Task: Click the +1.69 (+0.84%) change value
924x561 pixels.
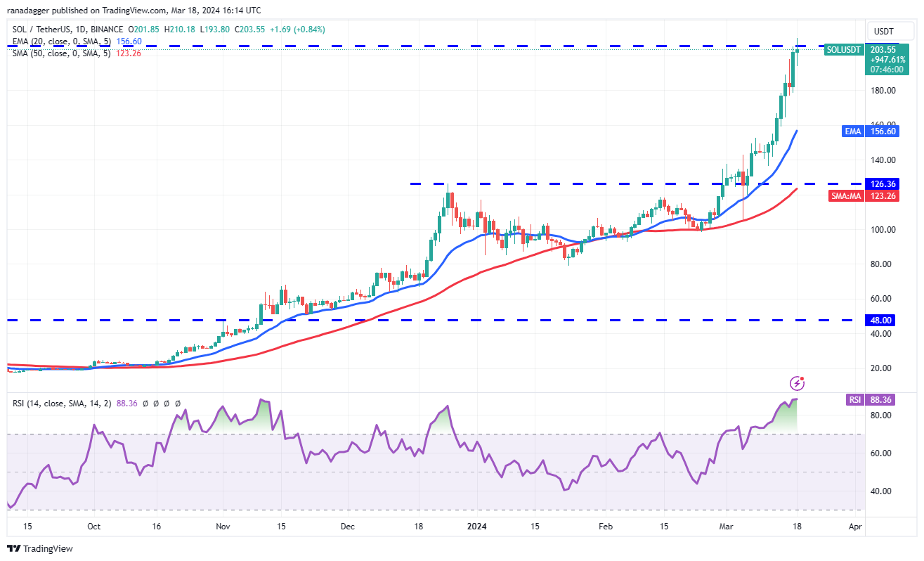Action: click(297, 30)
